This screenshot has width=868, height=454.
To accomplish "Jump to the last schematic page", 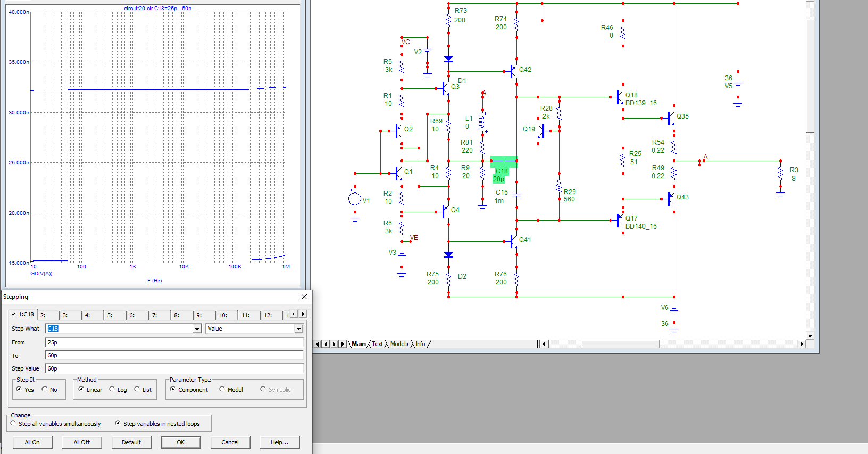I will tap(343, 344).
